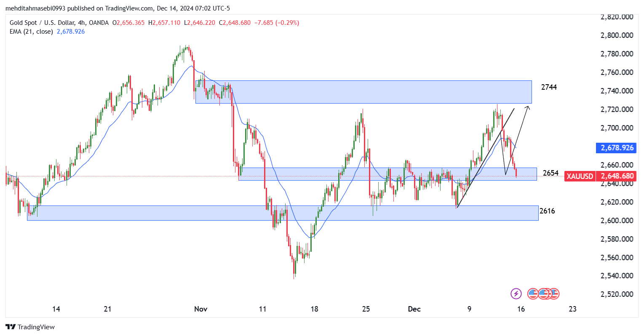Click the date label 11 on time axis
The image size is (644, 336).
tap(262, 309)
